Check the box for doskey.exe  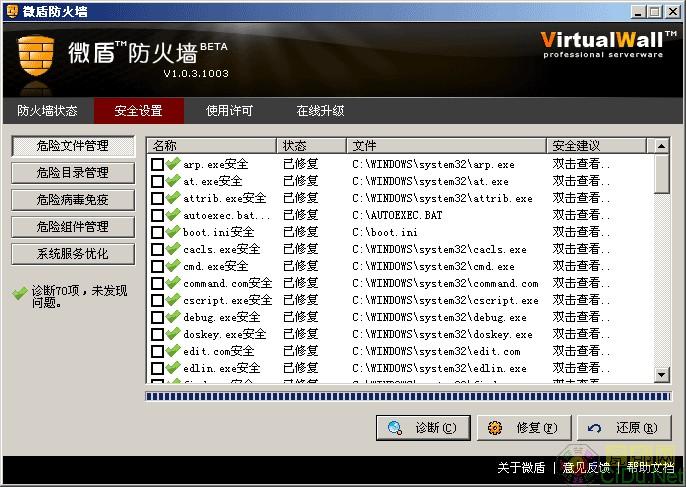click(157, 334)
